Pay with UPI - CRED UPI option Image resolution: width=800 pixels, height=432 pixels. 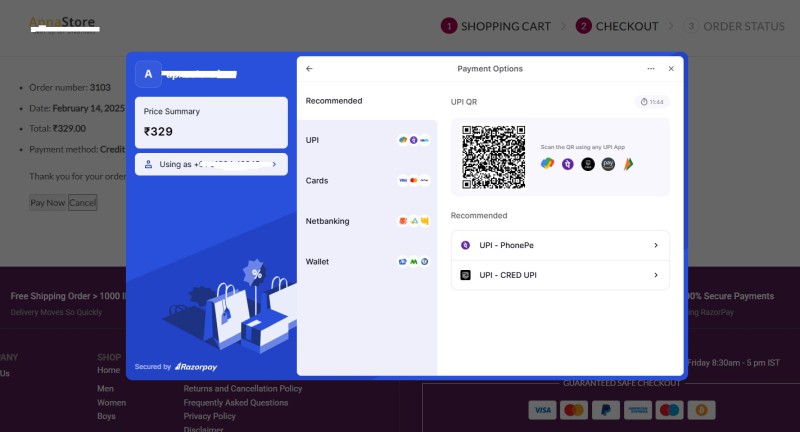click(x=560, y=275)
